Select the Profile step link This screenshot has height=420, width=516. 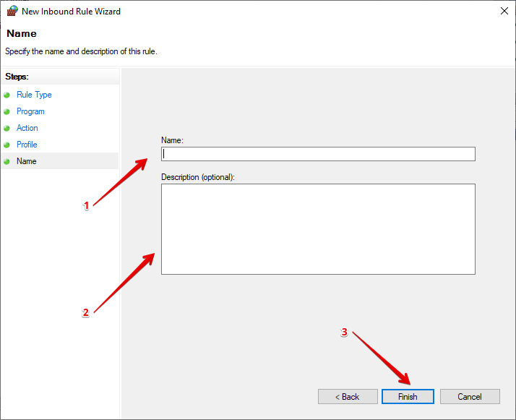27,145
